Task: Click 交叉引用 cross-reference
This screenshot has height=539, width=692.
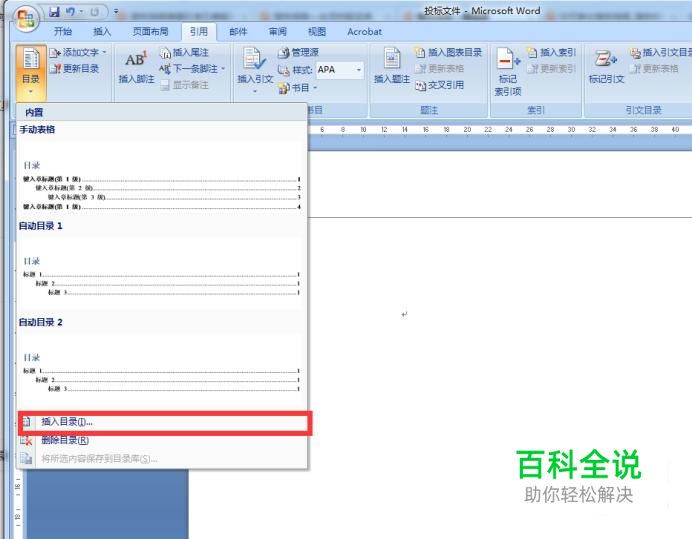Action: click(x=440, y=85)
